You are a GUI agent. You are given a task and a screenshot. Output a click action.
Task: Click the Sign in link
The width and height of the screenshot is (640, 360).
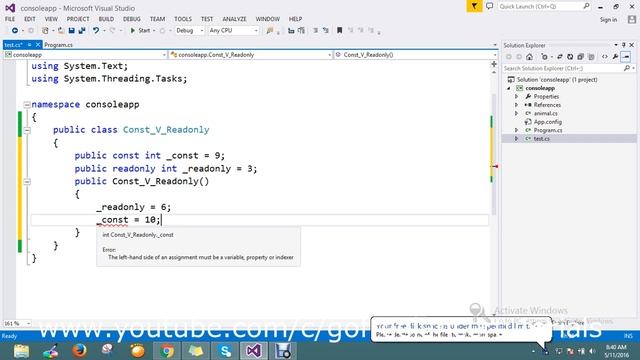608,20
